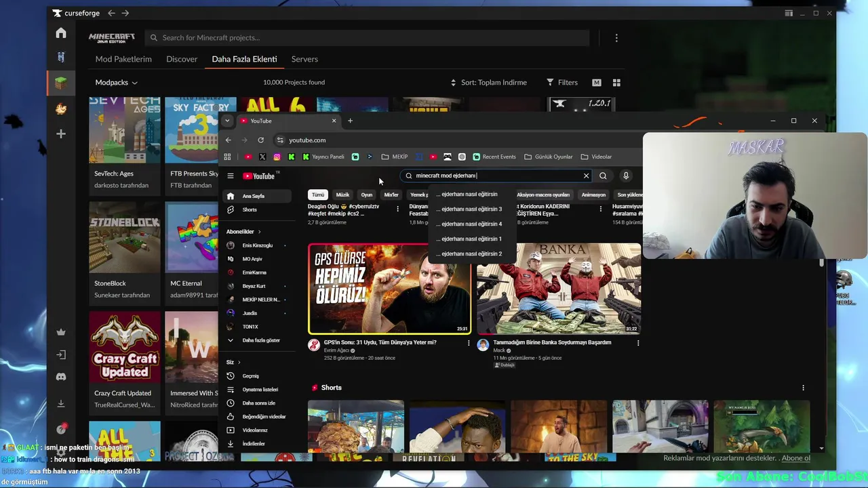
Task: Open the Instagram bookmark icon
Action: (277, 157)
